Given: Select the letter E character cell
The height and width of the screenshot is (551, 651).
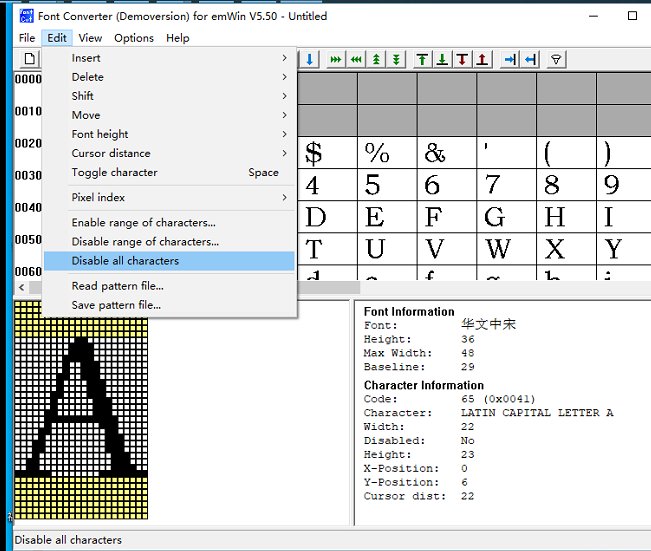Looking at the screenshot, I should [387, 217].
